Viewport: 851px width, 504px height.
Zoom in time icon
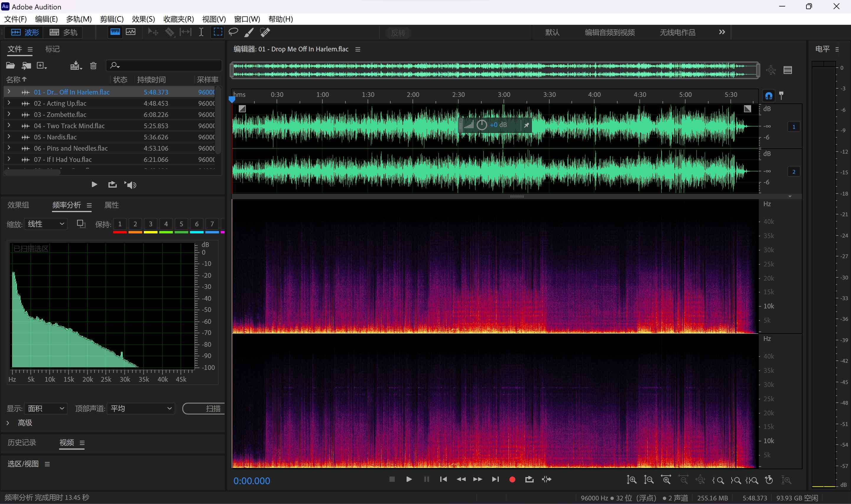click(666, 479)
